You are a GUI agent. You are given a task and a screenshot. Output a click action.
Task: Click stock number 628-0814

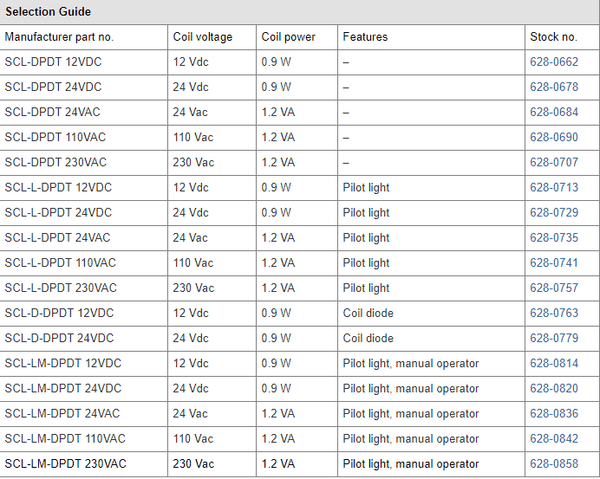[553, 363]
